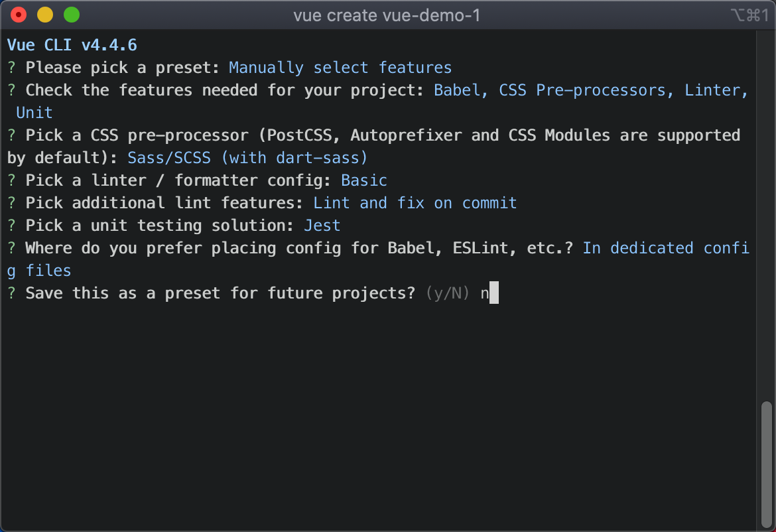
Task: Click the yellow minimize window button
Action: pyautogui.click(x=45, y=15)
